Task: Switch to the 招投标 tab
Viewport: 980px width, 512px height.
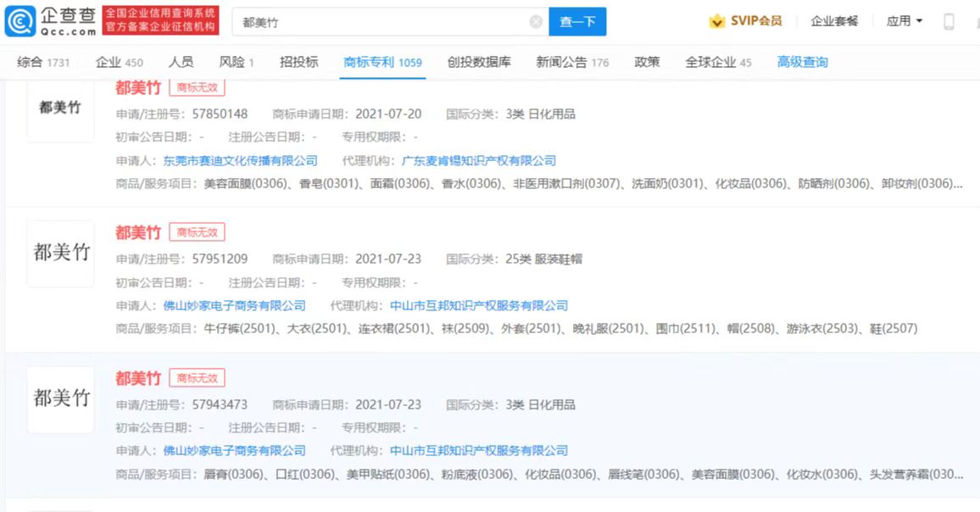Action: coord(298,62)
